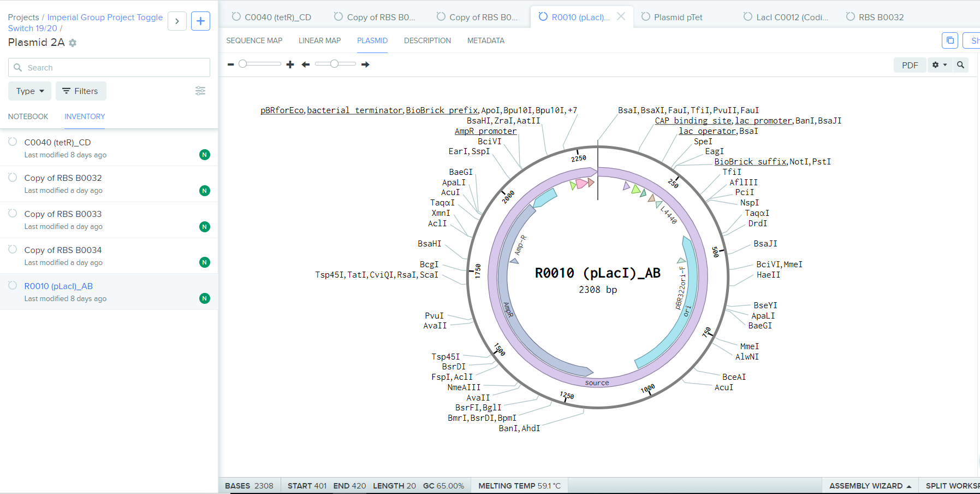Open the inventory list display options icon
This screenshot has width=980, height=494.
click(200, 91)
